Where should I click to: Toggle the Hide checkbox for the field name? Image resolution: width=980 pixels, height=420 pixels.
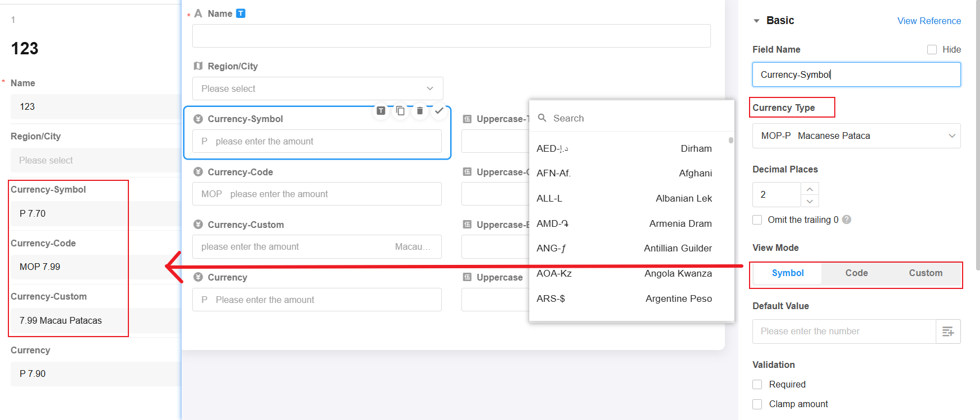[x=932, y=49]
